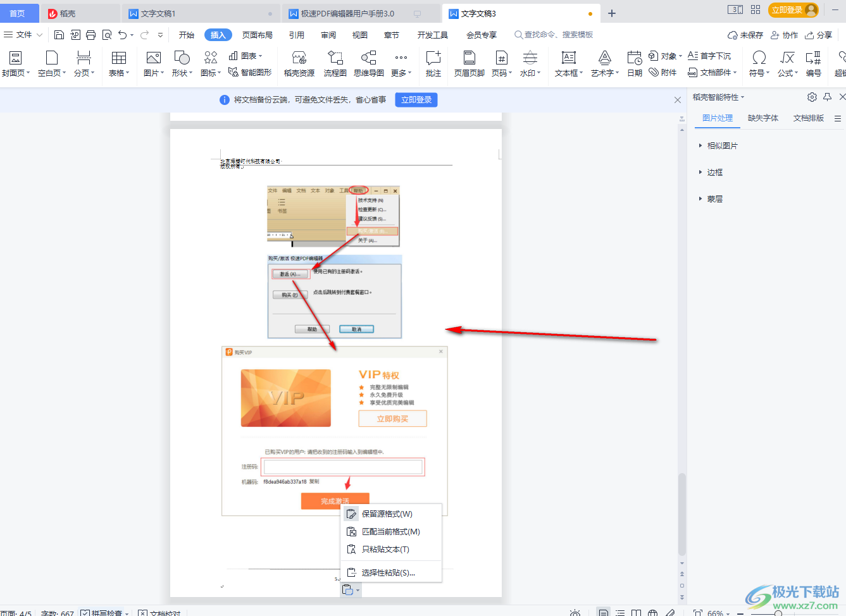The height and width of the screenshot is (616, 846).
Task: Click the Save icon in quick toolbar
Action: [x=59, y=35]
